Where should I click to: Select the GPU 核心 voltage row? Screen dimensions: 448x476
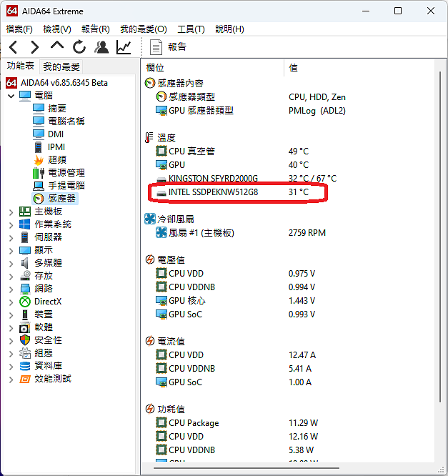235,300
